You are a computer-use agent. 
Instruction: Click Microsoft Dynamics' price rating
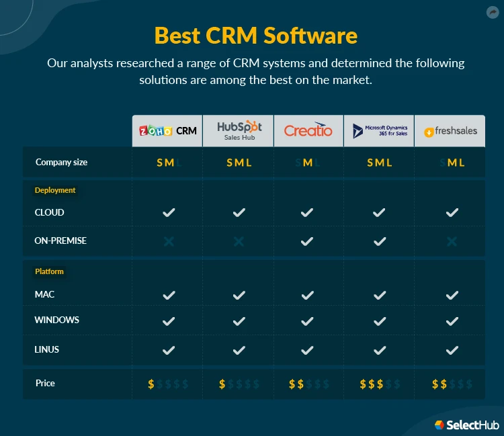[x=380, y=384]
